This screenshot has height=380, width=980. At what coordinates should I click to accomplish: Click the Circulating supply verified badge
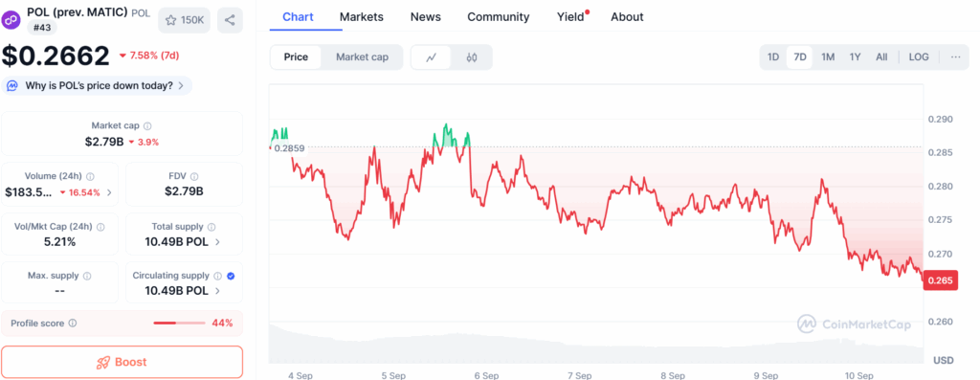pyautogui.click(x=231, y=276)
